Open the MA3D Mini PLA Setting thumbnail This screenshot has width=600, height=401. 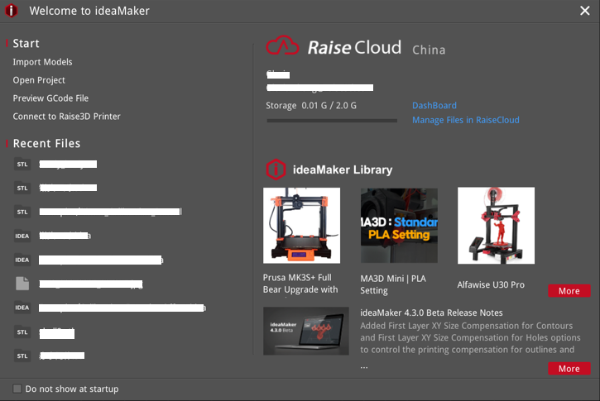(399, 225)
